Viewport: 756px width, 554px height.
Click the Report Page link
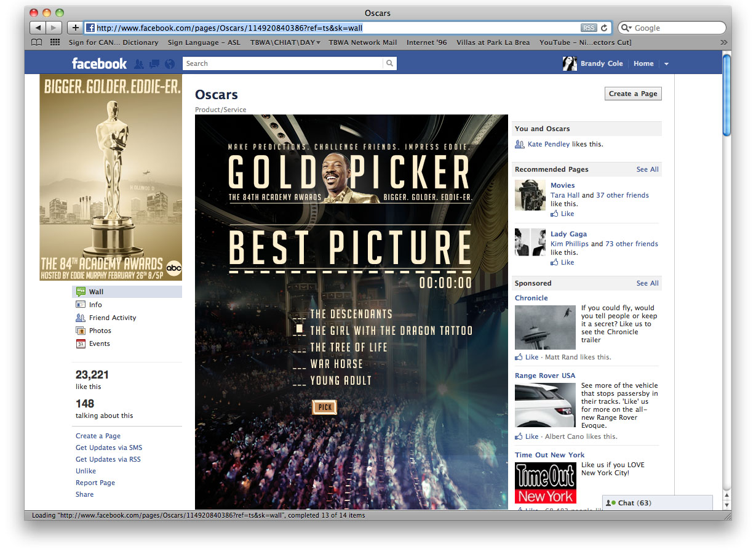pyautogui.click(x=95, y=483)
